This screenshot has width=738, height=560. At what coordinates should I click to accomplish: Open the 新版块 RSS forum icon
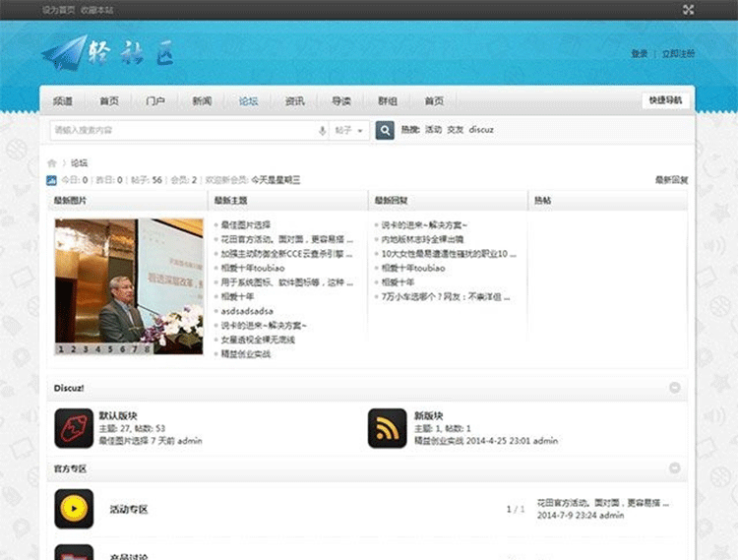387,428
